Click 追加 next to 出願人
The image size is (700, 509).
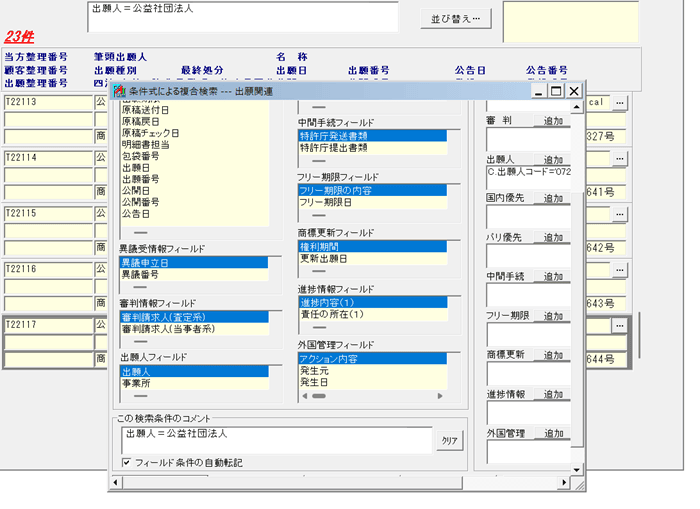pyautogui.click(x=553, y=160)
